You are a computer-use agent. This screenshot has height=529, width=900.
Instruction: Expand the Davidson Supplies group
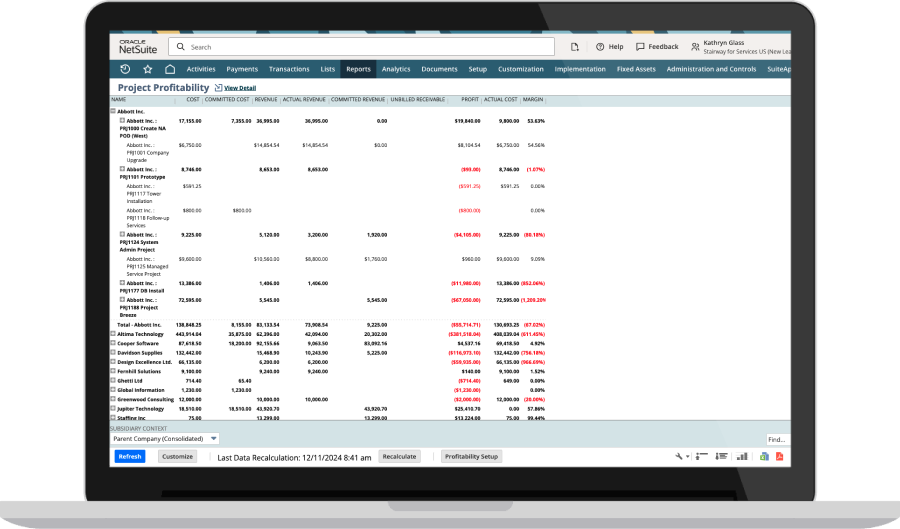(x=113, y=352)
